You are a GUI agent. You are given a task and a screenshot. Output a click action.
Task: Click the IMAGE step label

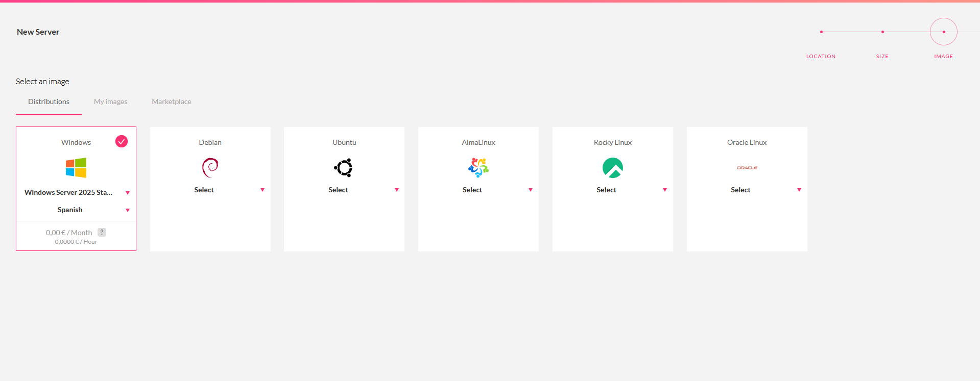[x=943, y=57]
